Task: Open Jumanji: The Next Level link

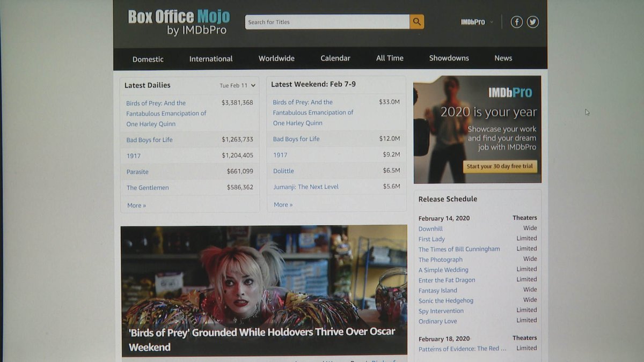Action: coord(306,187)
